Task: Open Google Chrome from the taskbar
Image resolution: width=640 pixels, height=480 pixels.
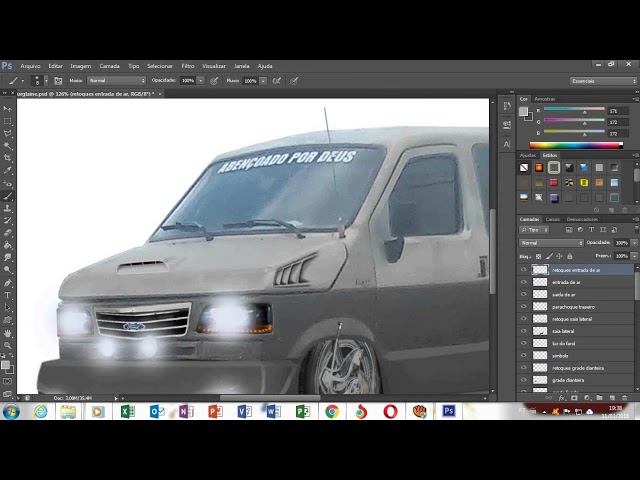Action: click(332, 411)
